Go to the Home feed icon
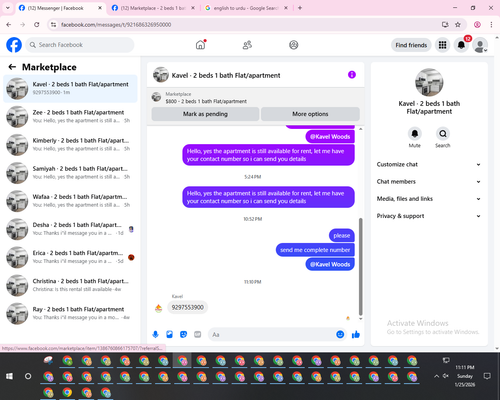The image size is (500, 400). coord(200,45)
